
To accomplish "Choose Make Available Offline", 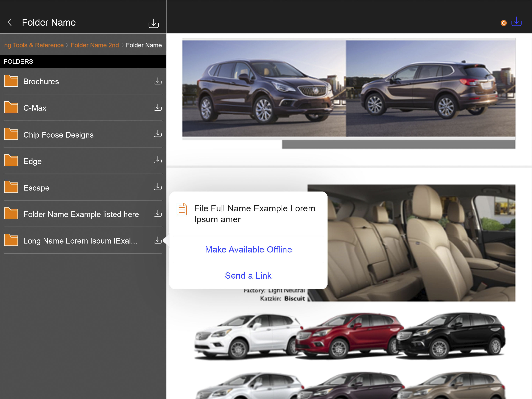I will [248, 250].
